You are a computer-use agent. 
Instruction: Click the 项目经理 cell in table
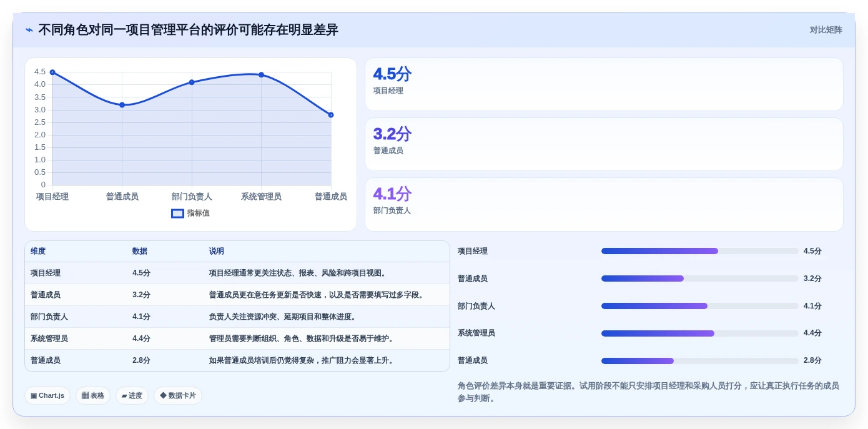[x=46, y=274]
